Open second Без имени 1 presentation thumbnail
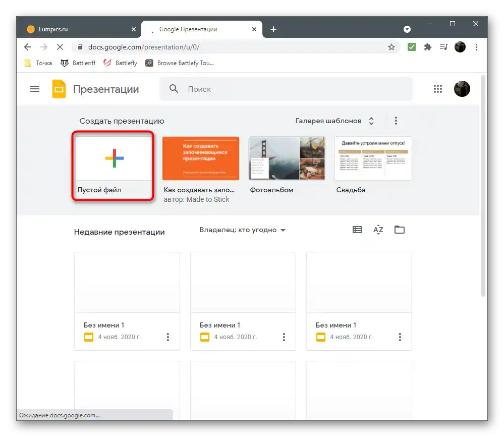 243,282
